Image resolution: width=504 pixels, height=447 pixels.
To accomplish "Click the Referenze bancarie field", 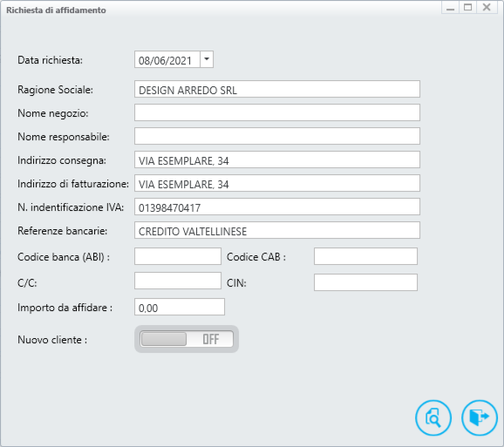I will tap(277, 230).
